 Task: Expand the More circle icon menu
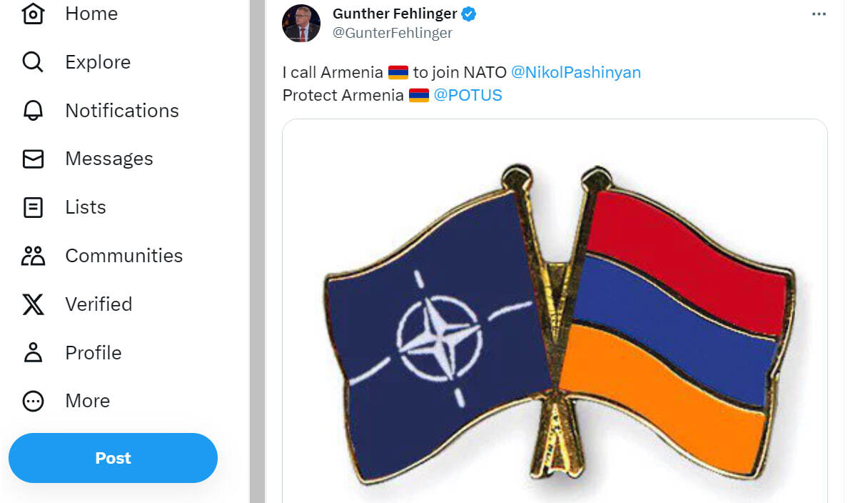(33, 401)
